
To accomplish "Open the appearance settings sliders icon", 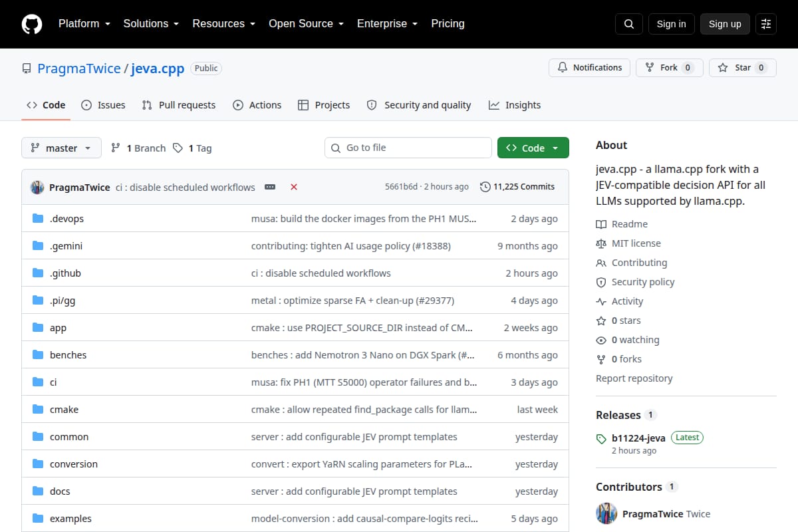I will pyautogui.click(x=766, y=24).
